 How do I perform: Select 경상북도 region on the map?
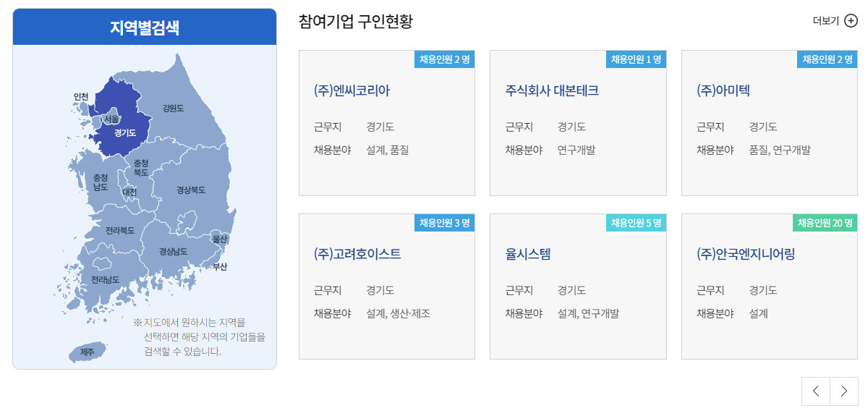point(191,190)
